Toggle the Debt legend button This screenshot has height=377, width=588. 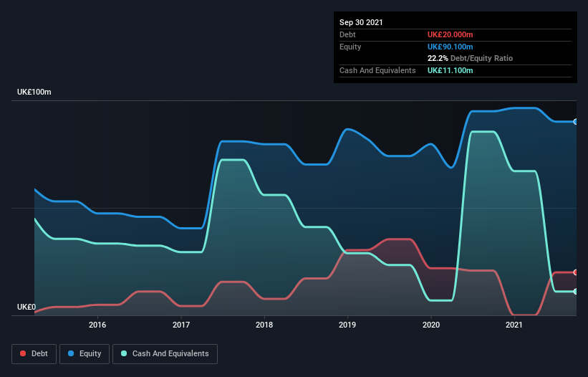click(x=34, y=354)
